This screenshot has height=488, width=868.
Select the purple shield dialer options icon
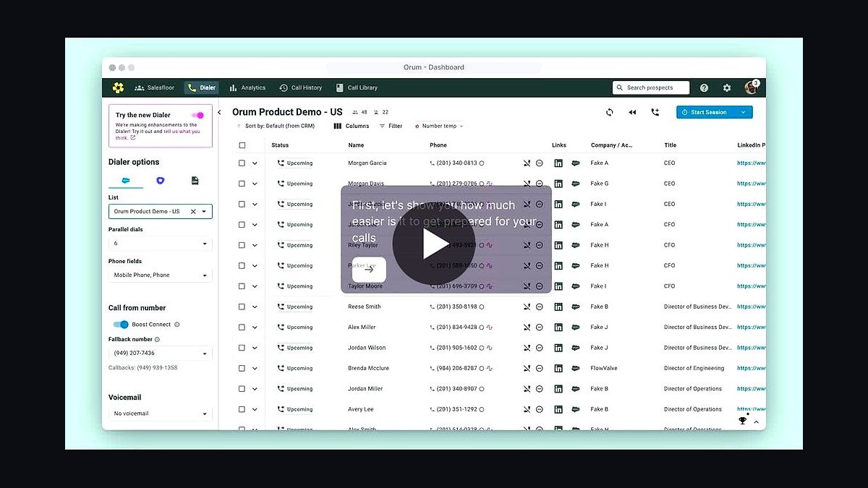(161, 180)
